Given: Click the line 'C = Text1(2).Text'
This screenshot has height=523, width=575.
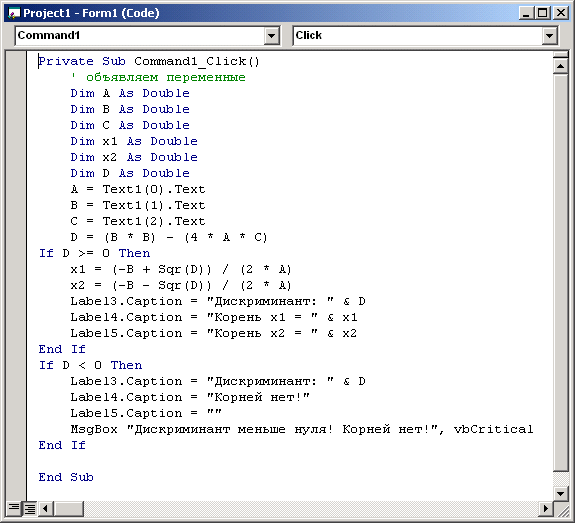Looking at the screenshot, I should coord(138,221).
